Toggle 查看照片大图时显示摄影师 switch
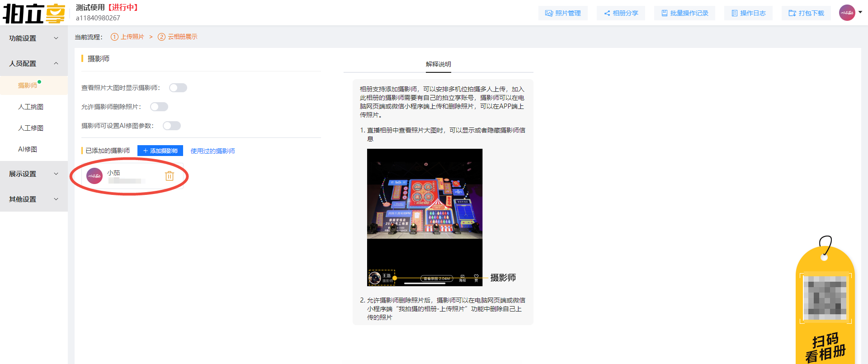868x364 pixels. (x=178, y=88)
